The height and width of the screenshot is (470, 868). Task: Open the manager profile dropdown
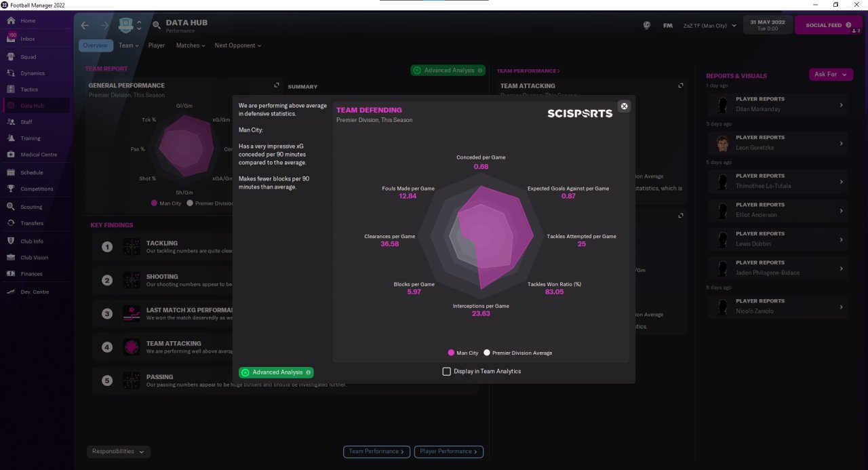pos(710,26)
